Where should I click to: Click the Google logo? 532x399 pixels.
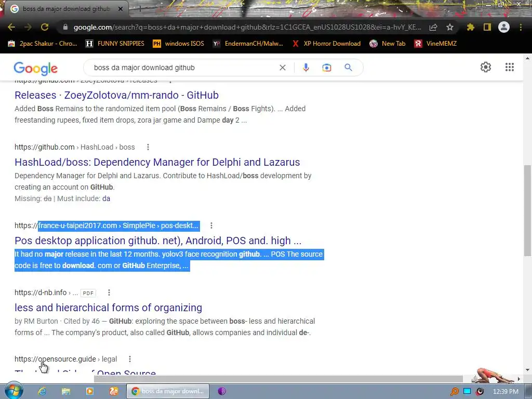pos(36,68)
